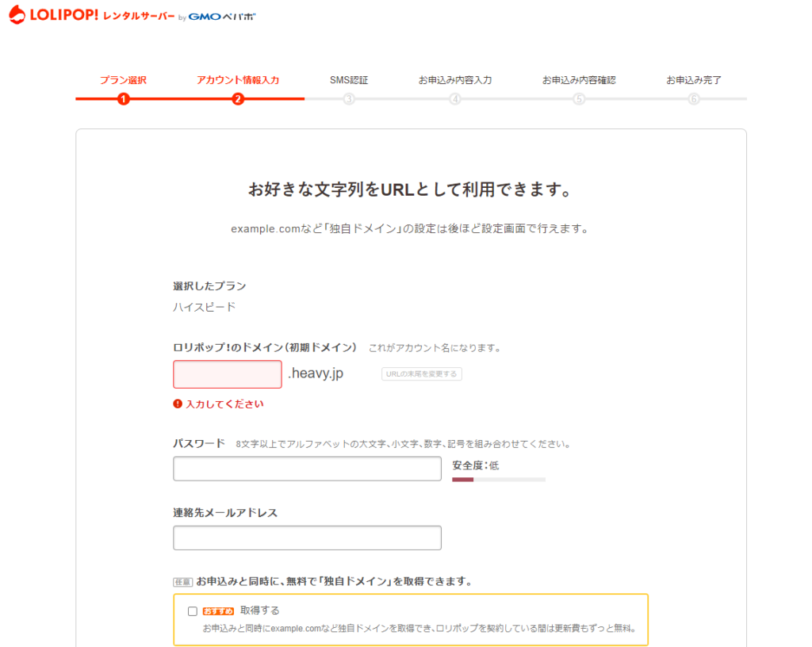Click step 5 circle marker
This screenshot has width=812, height=647.
pos(579,99)
